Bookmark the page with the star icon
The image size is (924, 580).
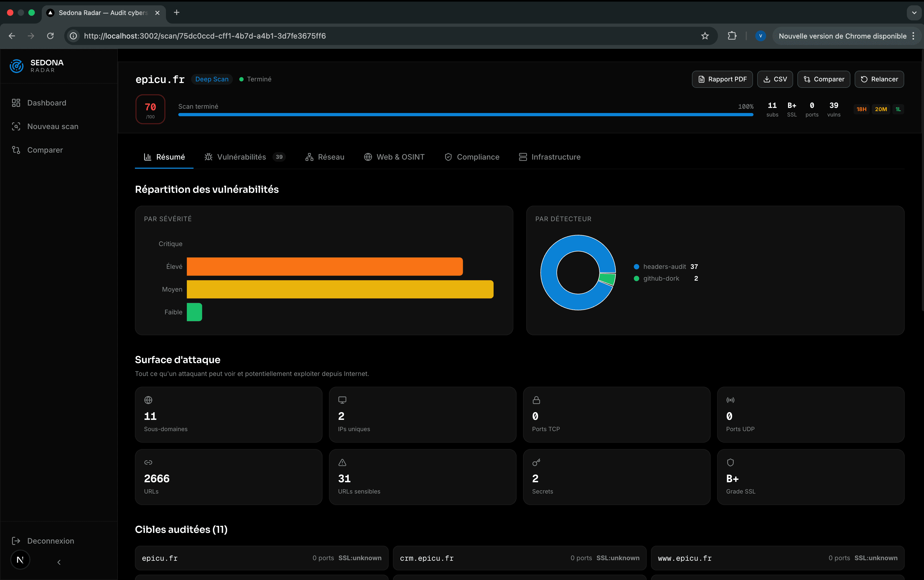tap(705, 36)
